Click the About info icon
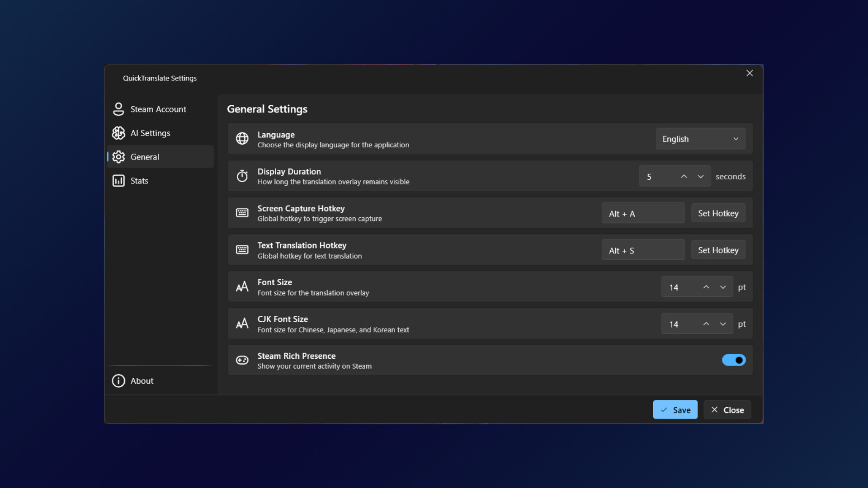This screenshot has width=868, height=488. pyautogui.click(x=118, y=381)
